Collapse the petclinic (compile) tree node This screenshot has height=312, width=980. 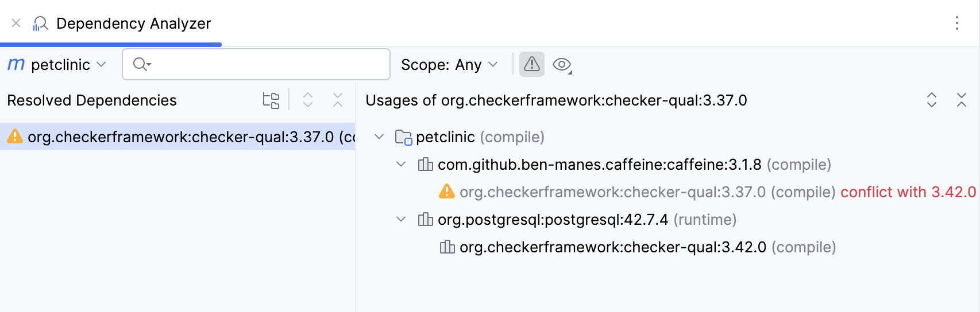pos(379,137)
